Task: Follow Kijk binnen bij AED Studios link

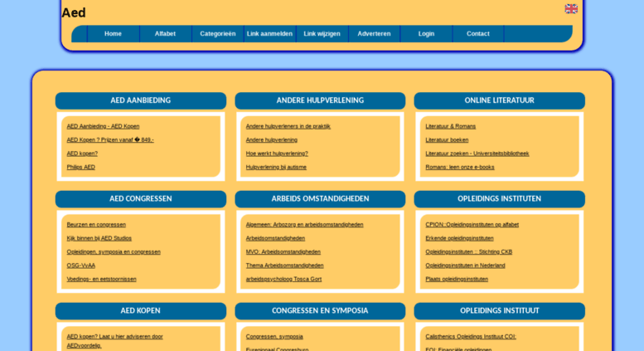Action: 99,238
